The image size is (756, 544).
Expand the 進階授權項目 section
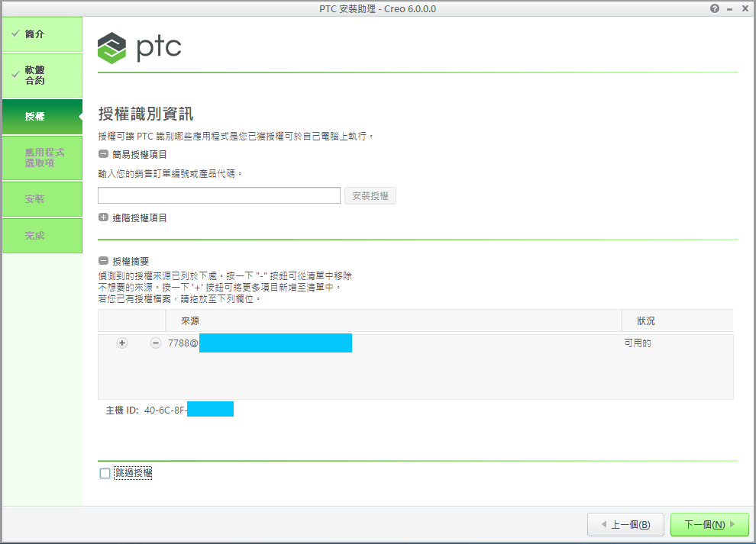(x=103, y=217)
